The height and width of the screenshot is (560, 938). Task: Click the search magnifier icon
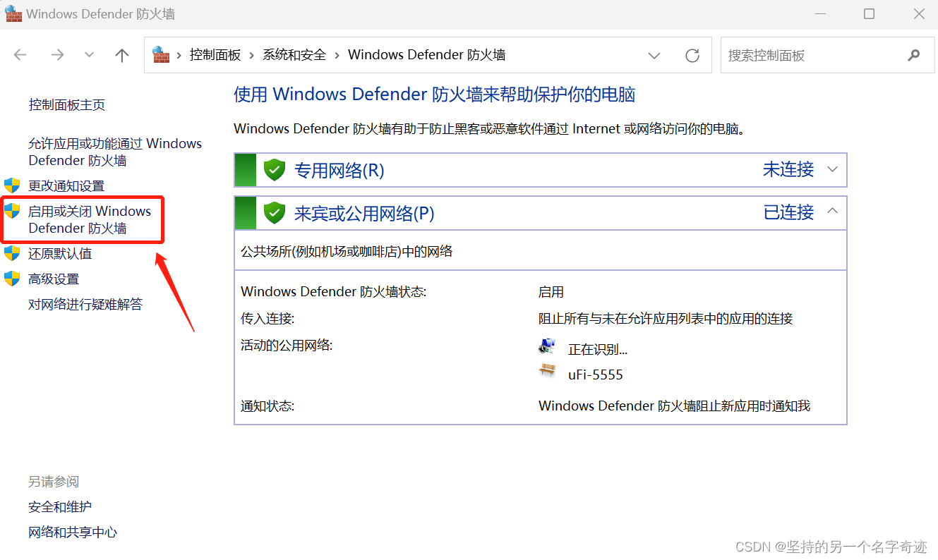[914, 55]
